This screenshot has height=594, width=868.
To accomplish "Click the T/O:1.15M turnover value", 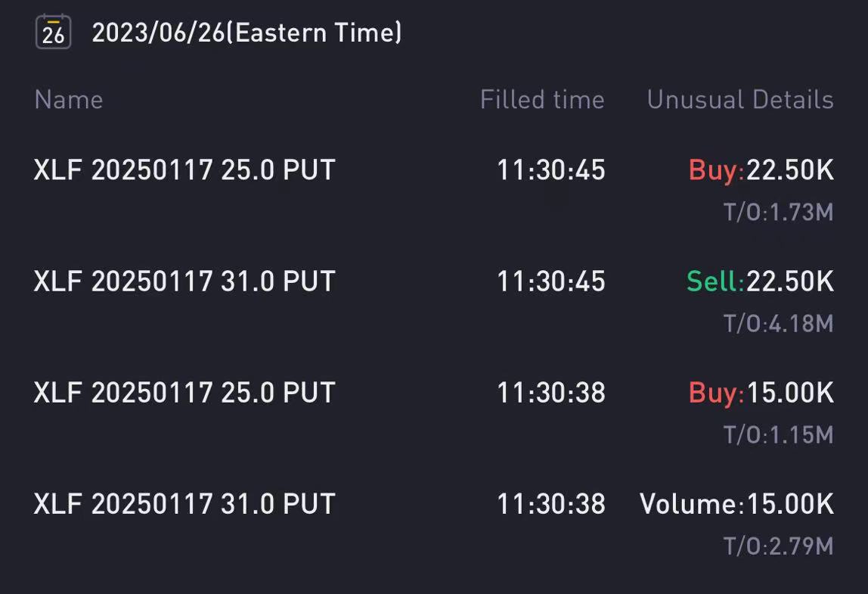I will 778,435.
